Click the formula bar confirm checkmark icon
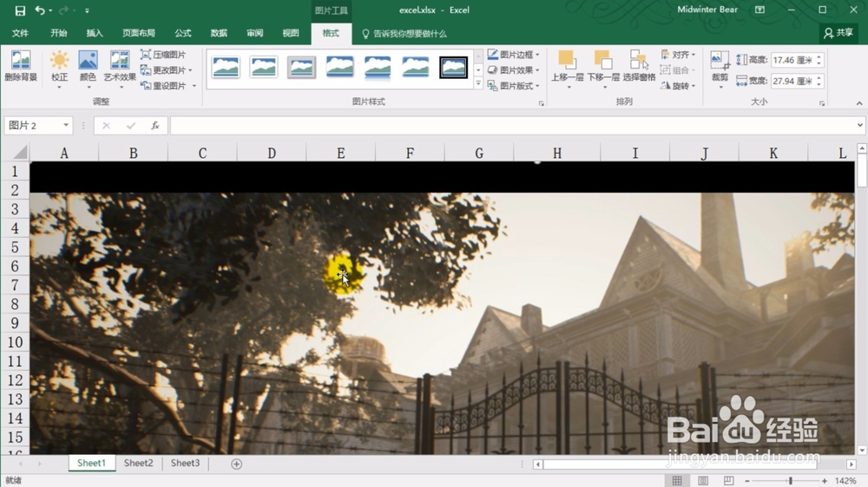The width and height of the screenshot is (868, 487). (x=131, y=126)
